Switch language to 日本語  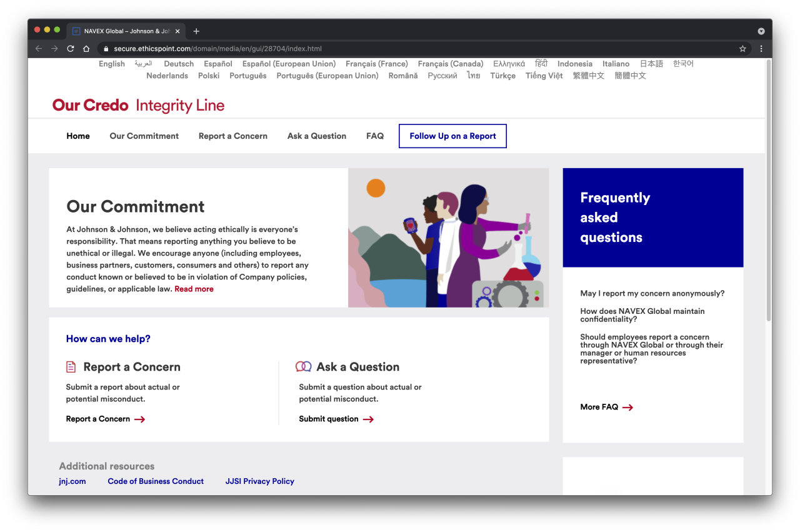click(652, 64)
